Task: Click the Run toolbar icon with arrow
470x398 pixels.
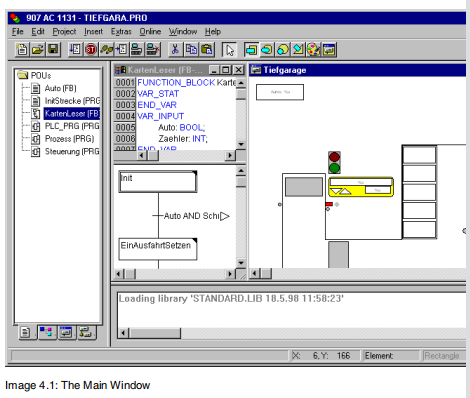Action: tap(75, 50)
